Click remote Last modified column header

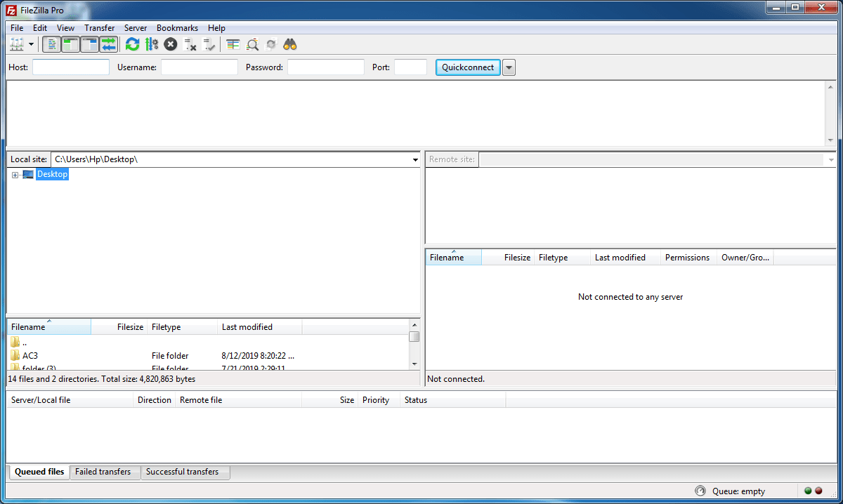pyautogui.click(x=625, y=258)
